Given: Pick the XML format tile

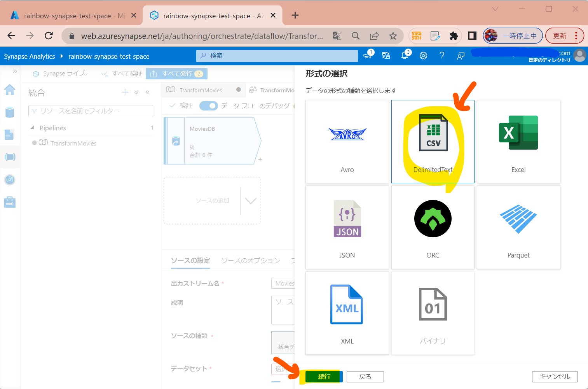Looking at the screenshot, I should (347, 313).
